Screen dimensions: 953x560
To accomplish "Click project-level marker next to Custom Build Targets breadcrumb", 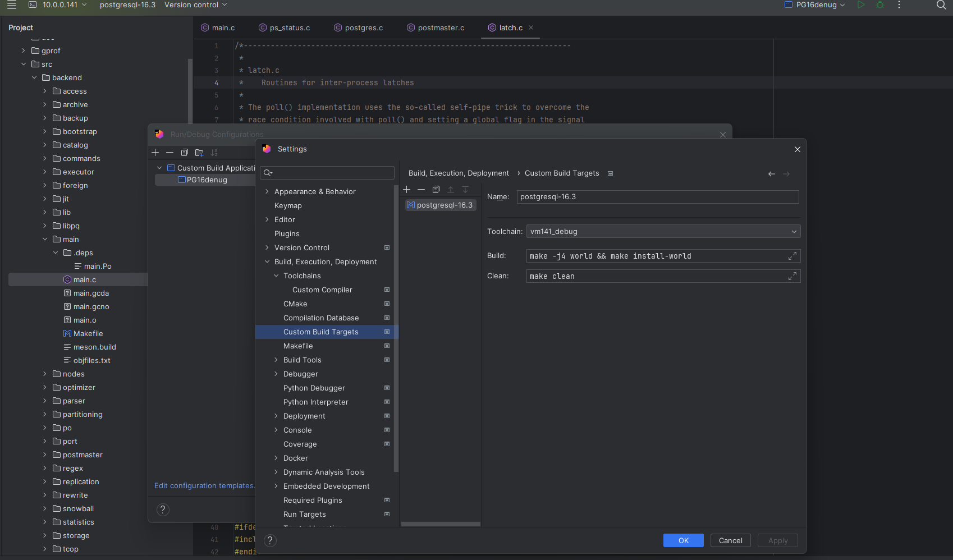I will coord(611,173).
